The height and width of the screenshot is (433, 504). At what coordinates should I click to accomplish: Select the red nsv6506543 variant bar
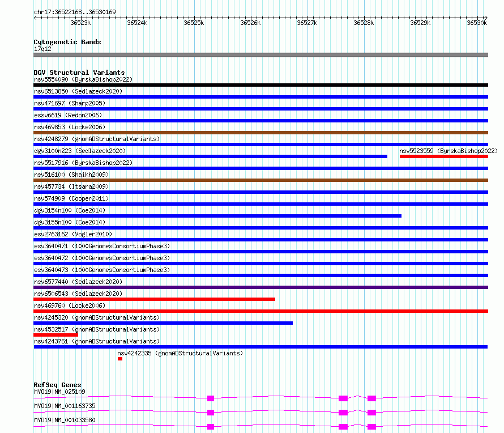(154, 299)
